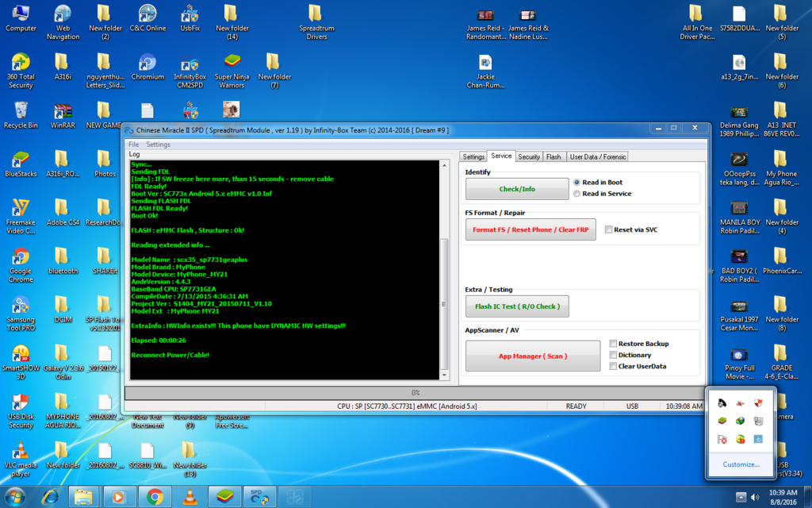Open the Recycle Bin desktop icon
812x508 pixels.
21,115
